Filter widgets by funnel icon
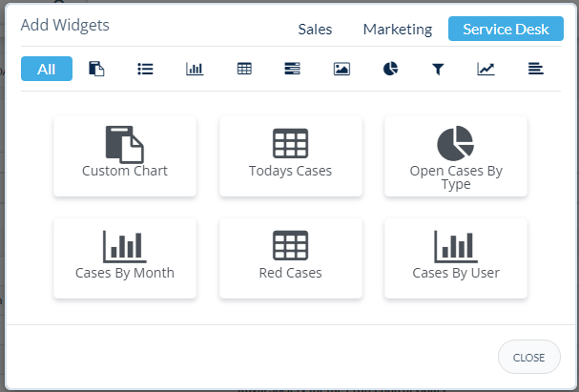579x392 pixels. point(438,69)
